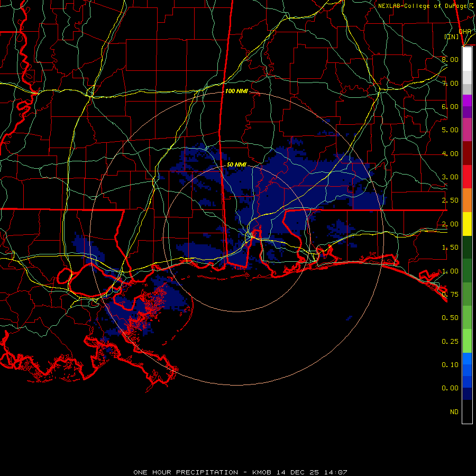The width and height of the screenshot is (476, 476).
Task: Pick the bright red 3.00 legend swatch
Action: 467,177
